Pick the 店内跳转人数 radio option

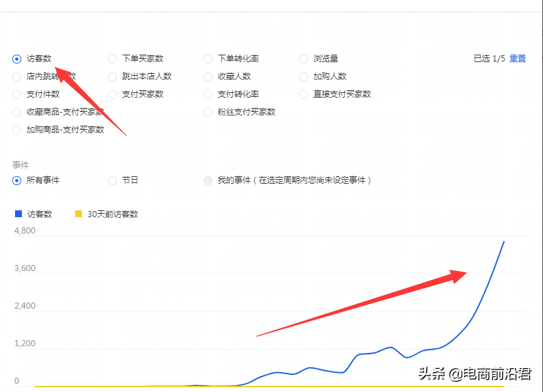[16, 76]
